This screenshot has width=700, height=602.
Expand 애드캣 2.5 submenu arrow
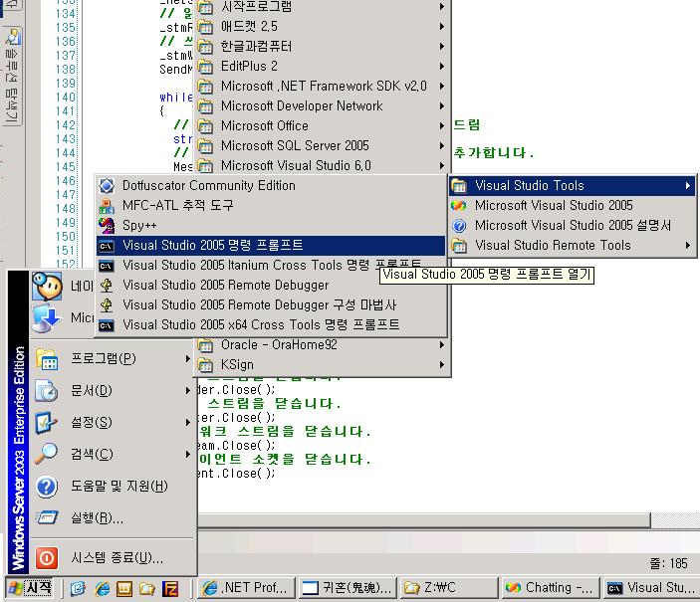[441, 26]
